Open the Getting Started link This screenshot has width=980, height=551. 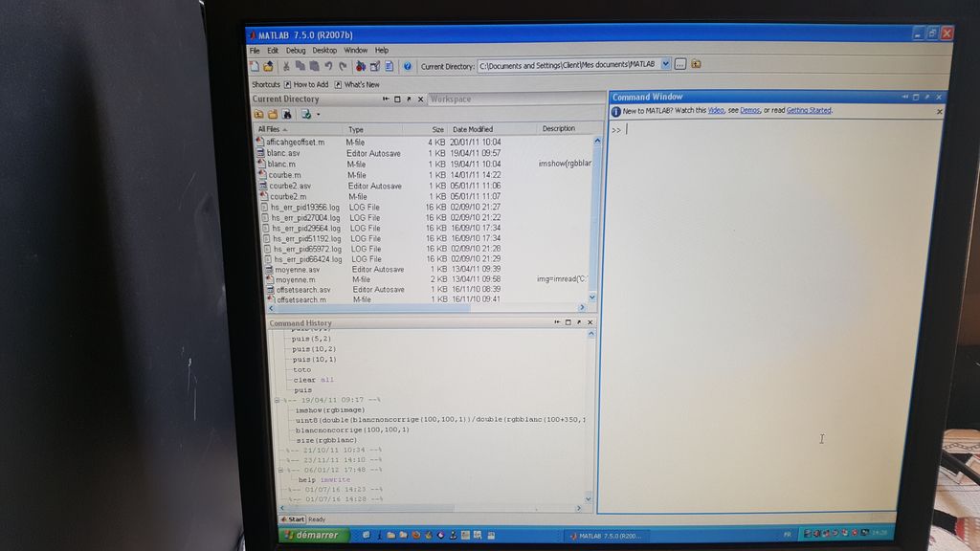click(x=809, y=111)
